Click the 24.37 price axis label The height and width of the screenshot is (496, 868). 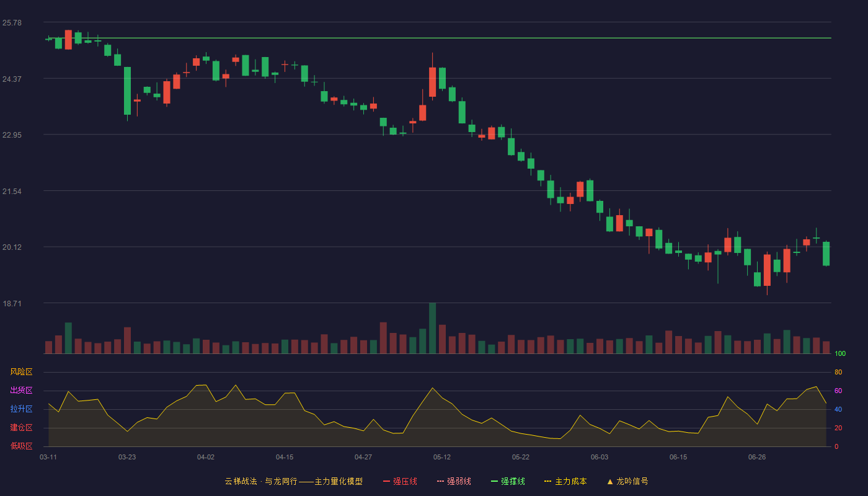(12, 79)
